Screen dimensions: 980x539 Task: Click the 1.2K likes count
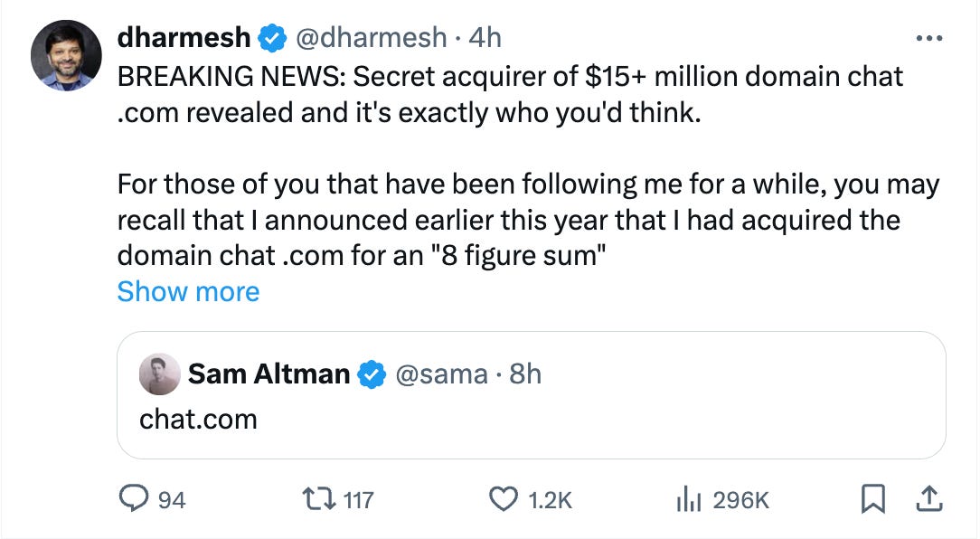(550, 499)
